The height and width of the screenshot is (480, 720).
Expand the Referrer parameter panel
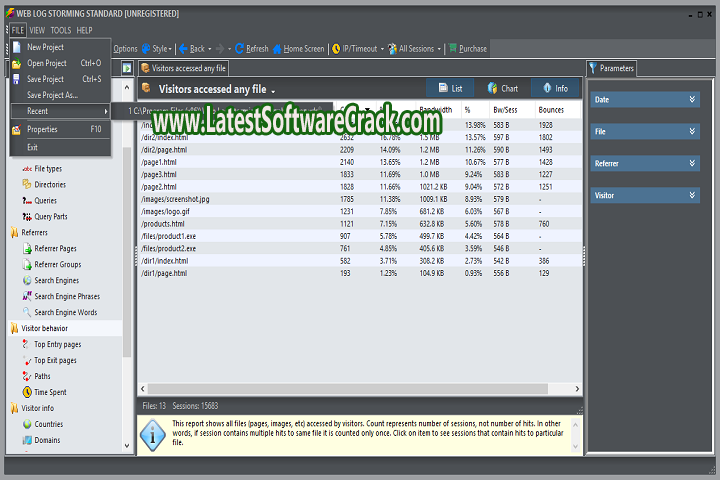coord(692,164)
